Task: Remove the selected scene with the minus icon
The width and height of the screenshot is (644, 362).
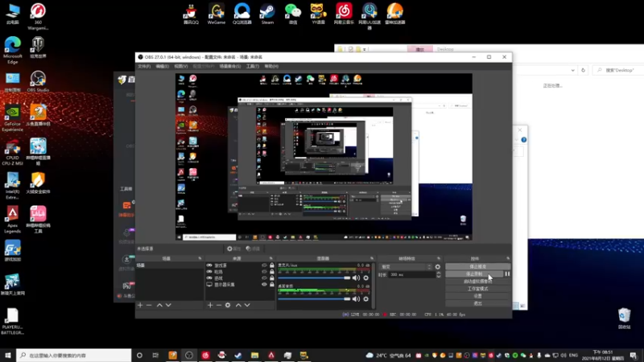Action: coord(149,305)
